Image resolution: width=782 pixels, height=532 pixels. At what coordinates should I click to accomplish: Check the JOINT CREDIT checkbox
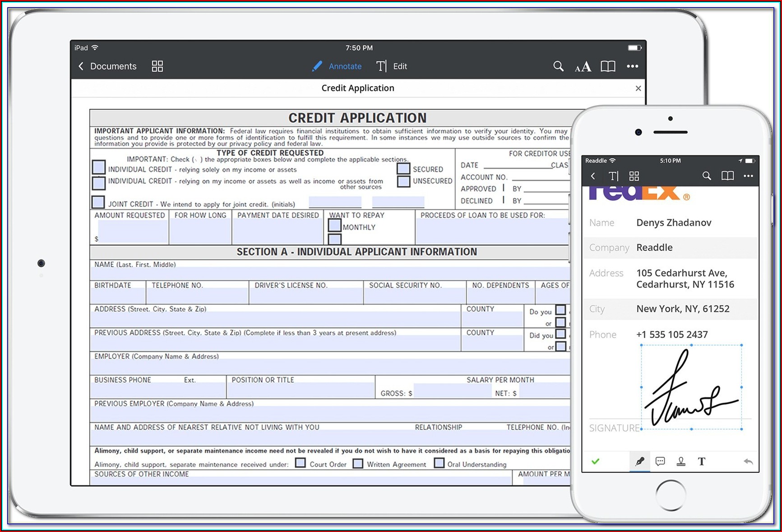98,202
